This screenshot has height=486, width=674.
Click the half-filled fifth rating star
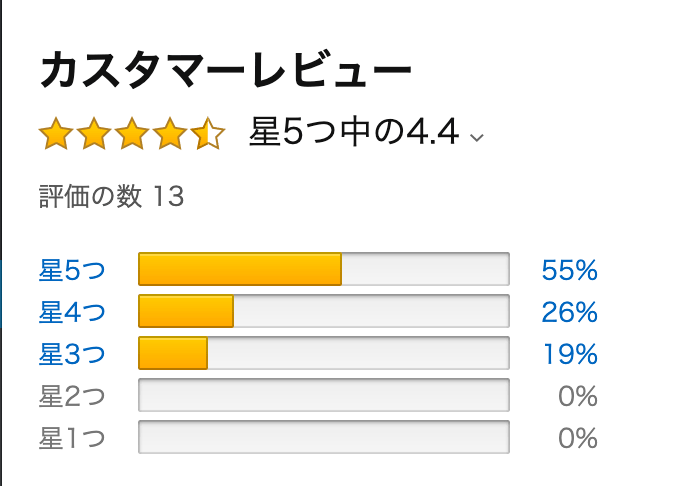[208, 133]
